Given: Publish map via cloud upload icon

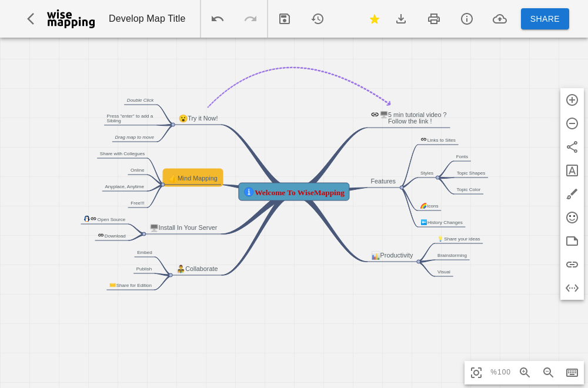Looking at the screenshot, I should tap(499, 19).
